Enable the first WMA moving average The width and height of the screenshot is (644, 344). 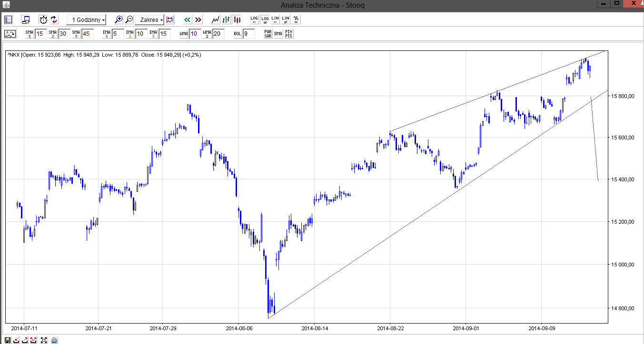pyautogui.click(x=184, y=34)
